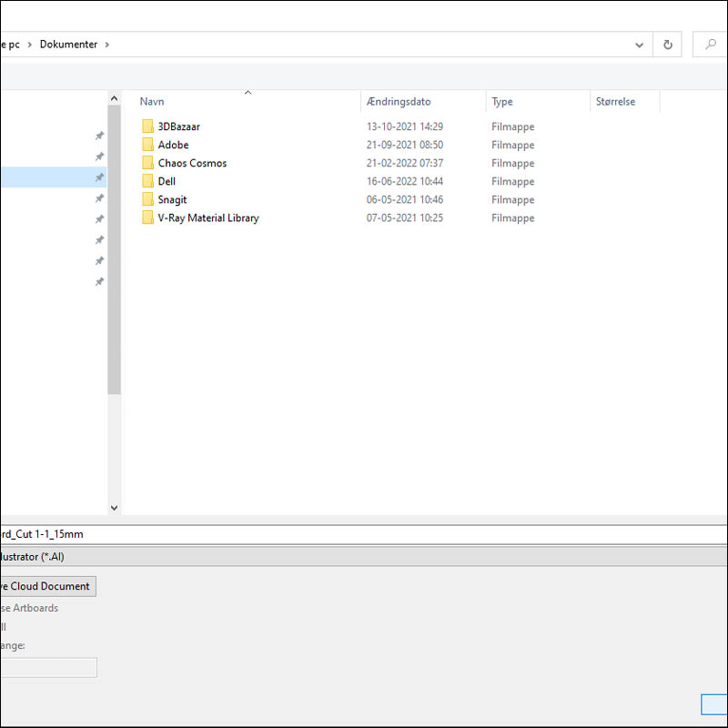Sort by Størrelse column header
This screenshot has height=728, width=728.
tap(615, 101)
